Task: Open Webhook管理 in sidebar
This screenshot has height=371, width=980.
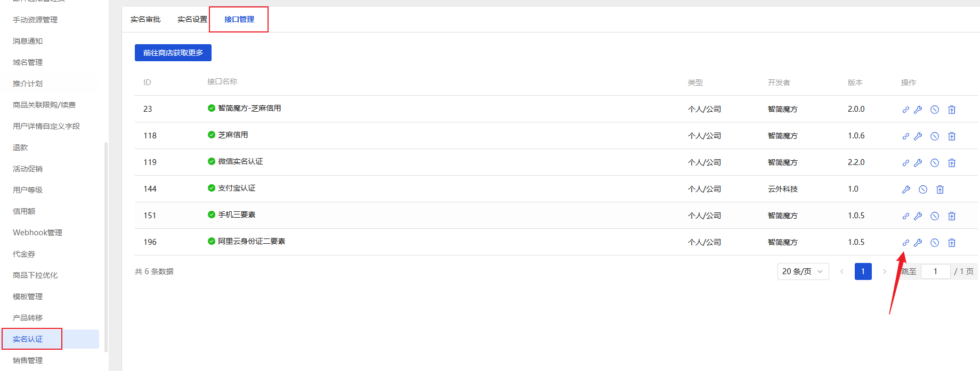Action: pos(37,233)
